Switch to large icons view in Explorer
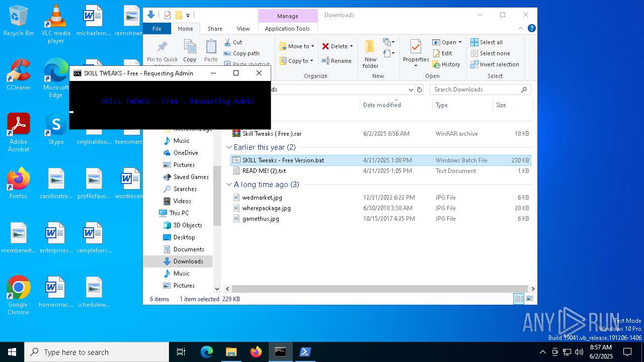The width and height of the screenshot is (644, 362). coord(530,299)
